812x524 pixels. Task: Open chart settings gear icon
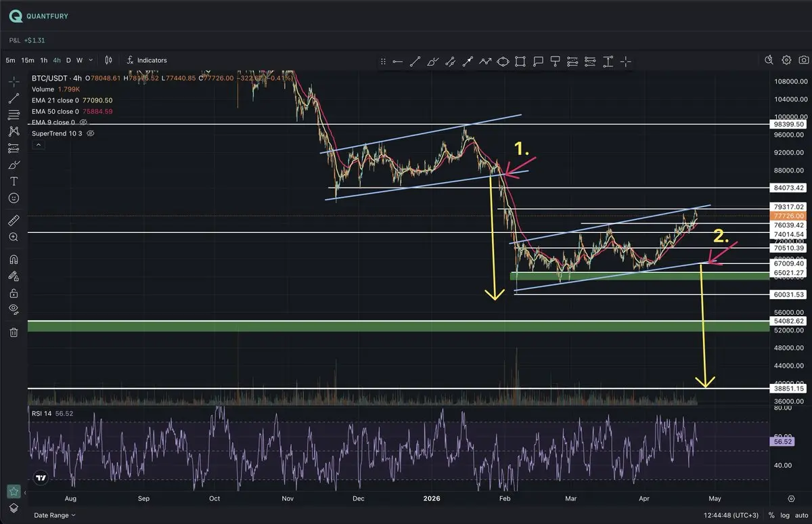click(786, 60)
